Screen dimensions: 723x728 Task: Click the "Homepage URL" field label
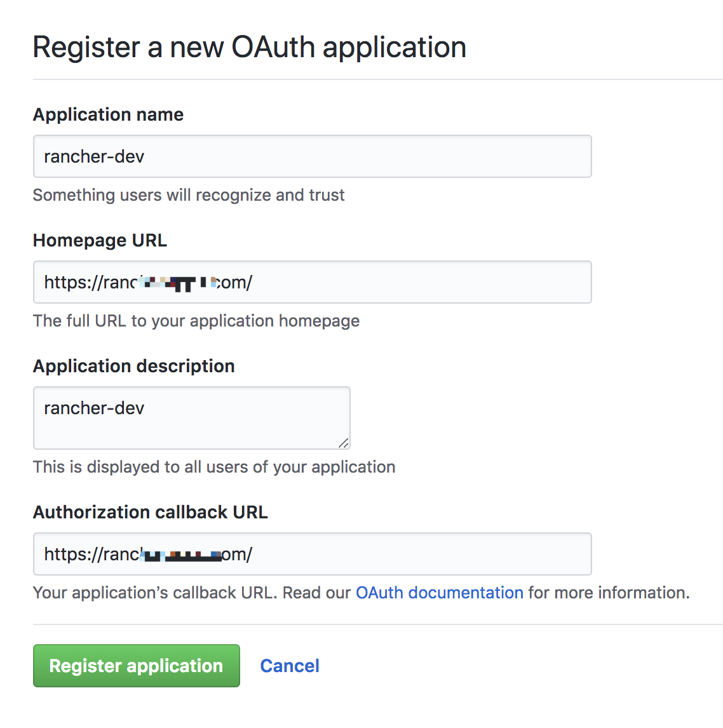pyautogui.click(x=100, y=241)
